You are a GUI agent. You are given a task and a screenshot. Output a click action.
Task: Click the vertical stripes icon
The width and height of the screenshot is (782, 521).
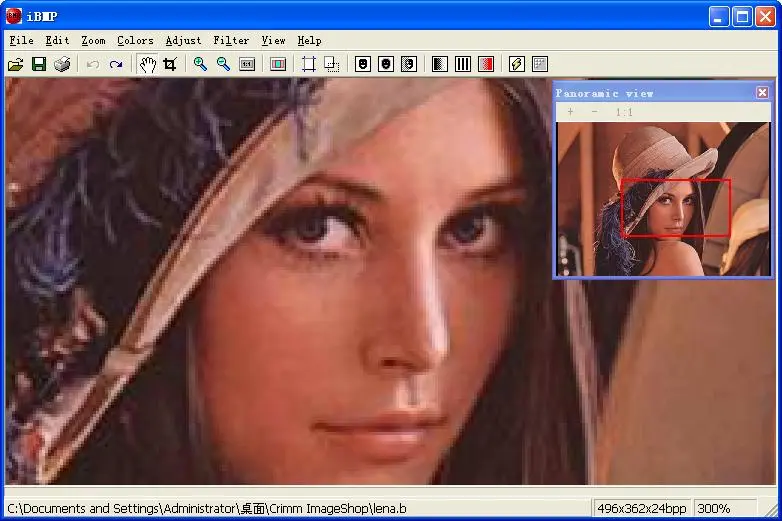click(x=463, y=64)
